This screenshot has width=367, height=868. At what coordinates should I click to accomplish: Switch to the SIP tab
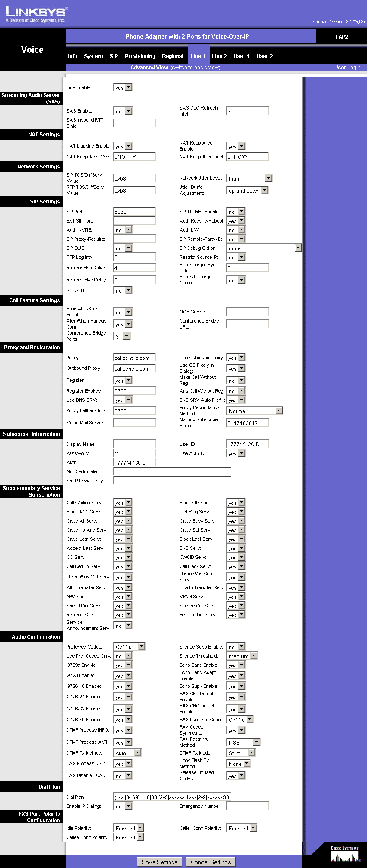pos(114,56)
